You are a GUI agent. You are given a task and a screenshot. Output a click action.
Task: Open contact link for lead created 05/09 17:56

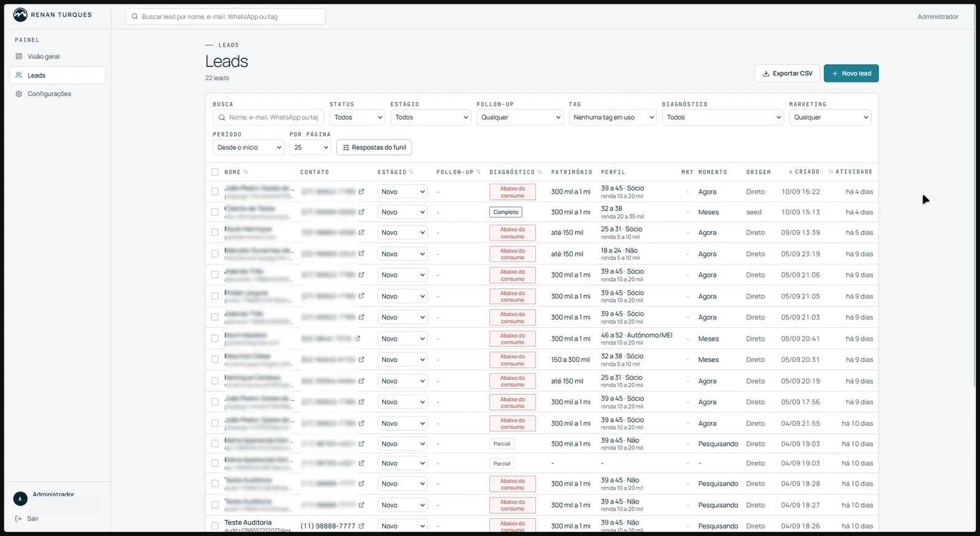(361, 402)
